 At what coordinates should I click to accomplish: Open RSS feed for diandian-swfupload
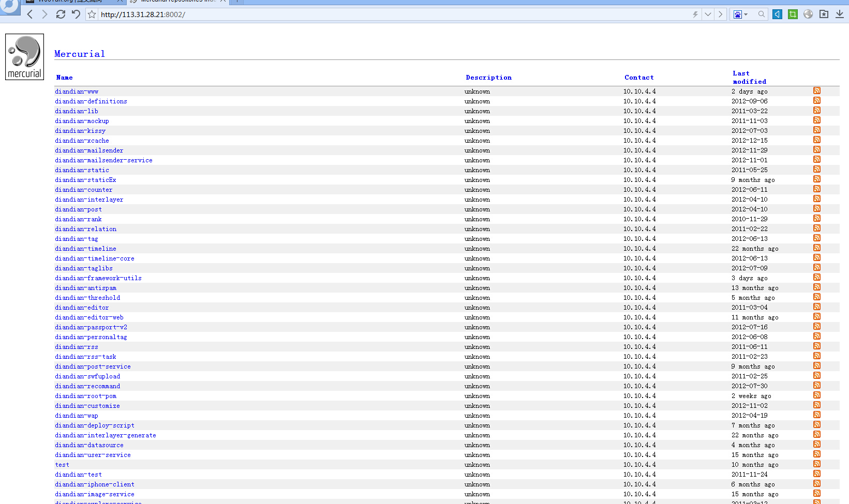pyautogui.click(x=817, y=375)
